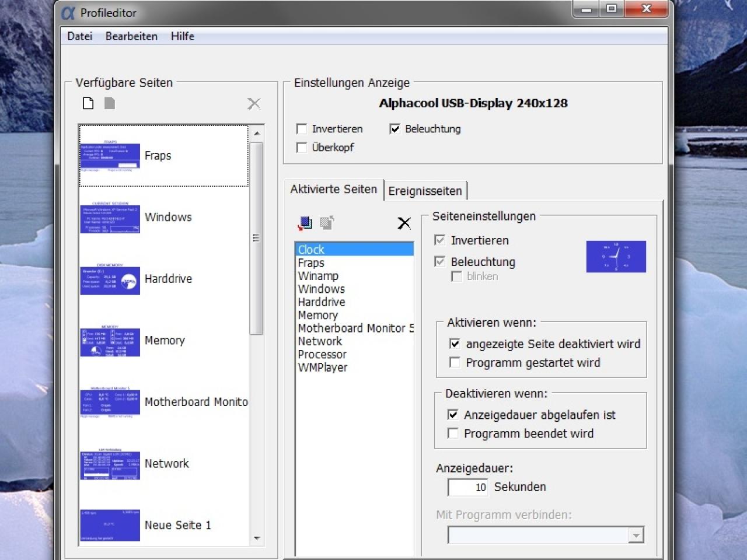Viewport: 747px width, 560px height.
Task: Click the Anzeigedauer seconds field
Action: (x=468, y=487)
